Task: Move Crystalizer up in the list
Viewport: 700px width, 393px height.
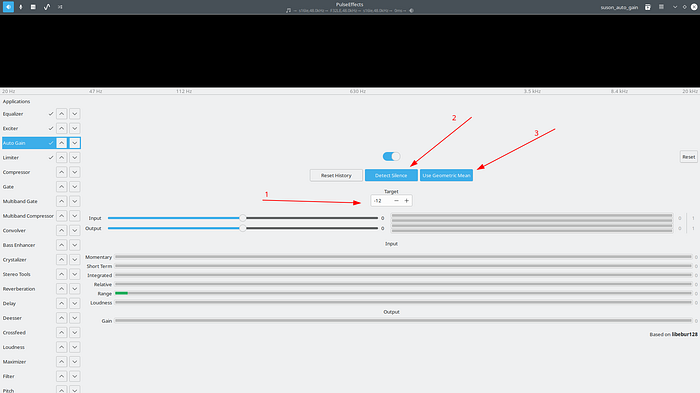Action: pyautogui.click(x=62, y=259)
